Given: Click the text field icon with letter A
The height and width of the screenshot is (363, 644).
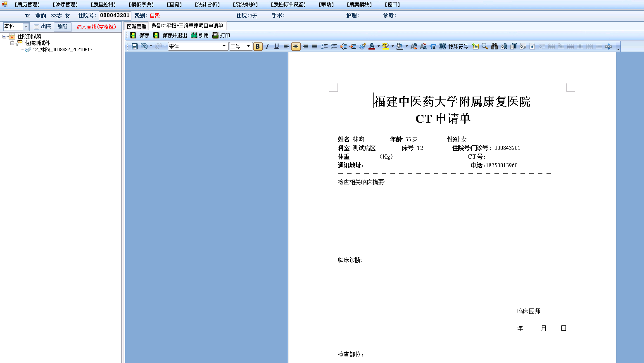Looking at the screenshot, I should [504, 46].
